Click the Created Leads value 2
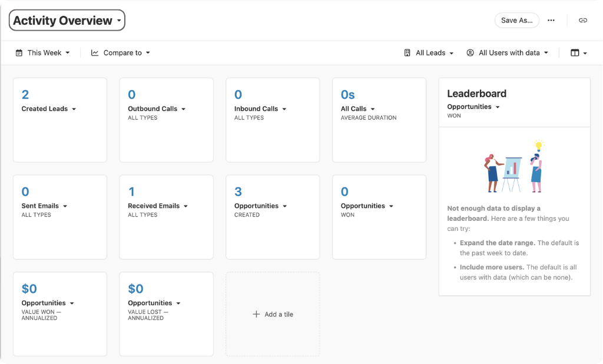The height and width of the screenshot is (364, 603). (25, 95)
